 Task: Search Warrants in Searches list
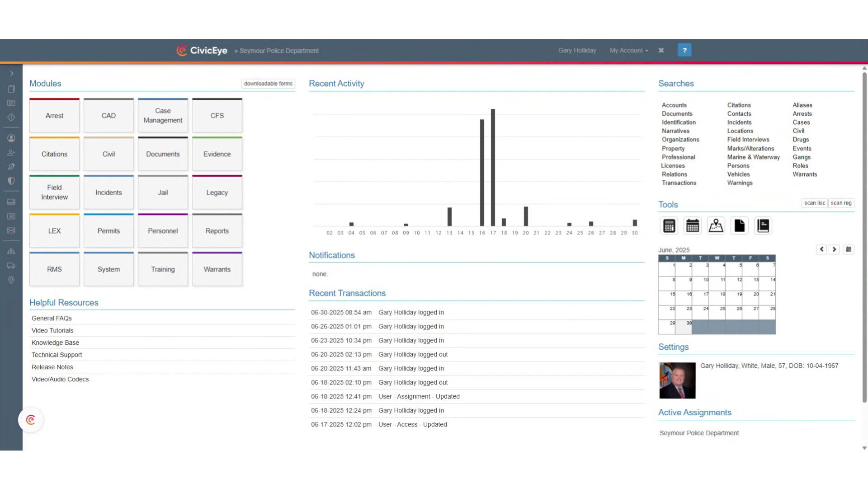[x=805, y=174]
